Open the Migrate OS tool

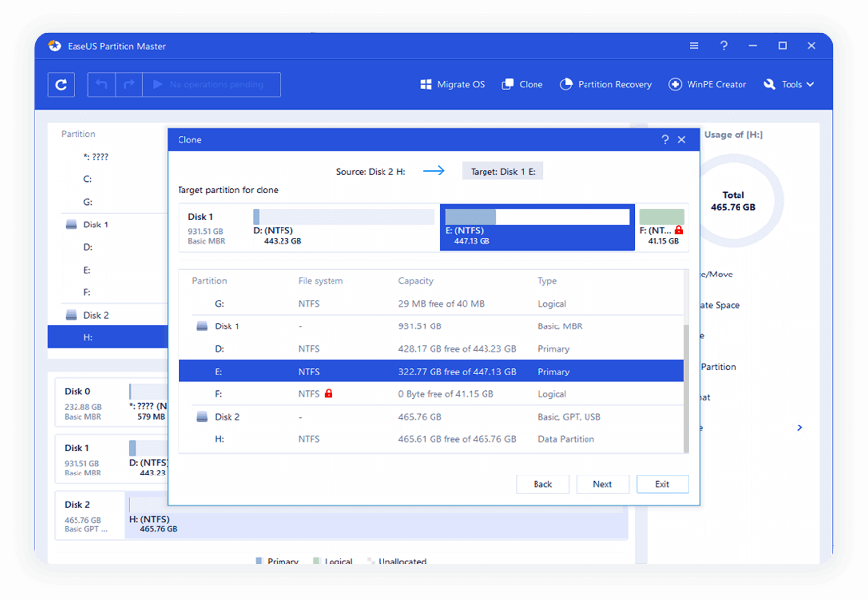coord(452,85)
